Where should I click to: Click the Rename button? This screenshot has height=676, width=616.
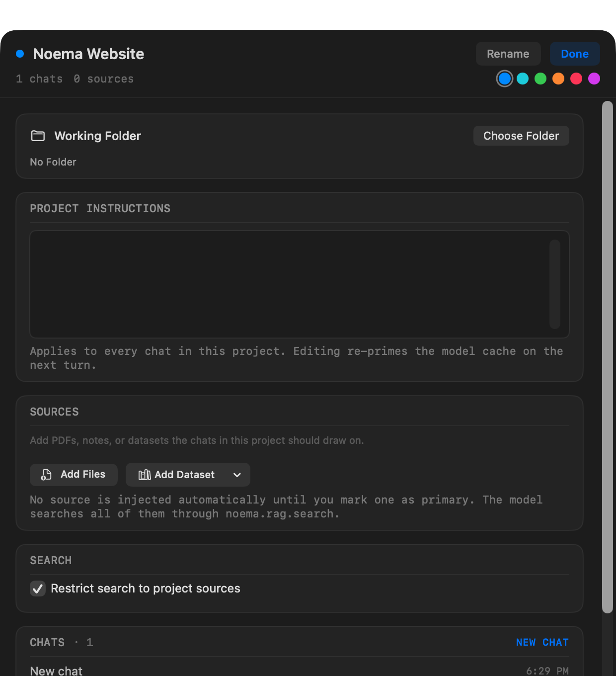[508, 54]
